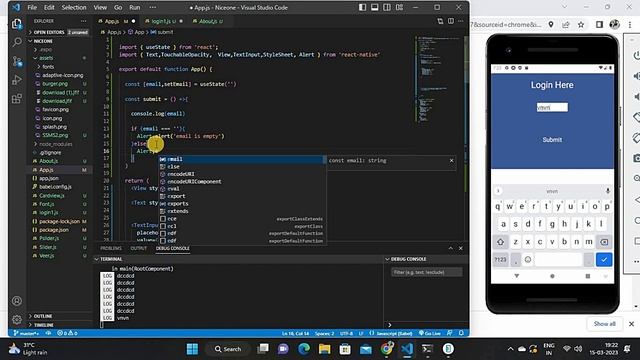Click the bookmark star in Chrome's address bar

click(x=581, y=24)
